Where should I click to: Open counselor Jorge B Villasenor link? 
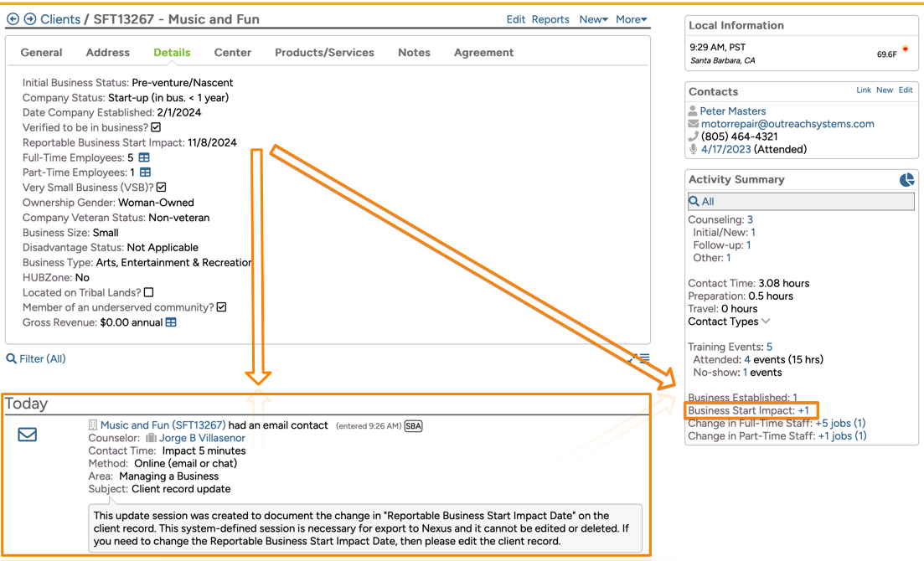(202, 438)
